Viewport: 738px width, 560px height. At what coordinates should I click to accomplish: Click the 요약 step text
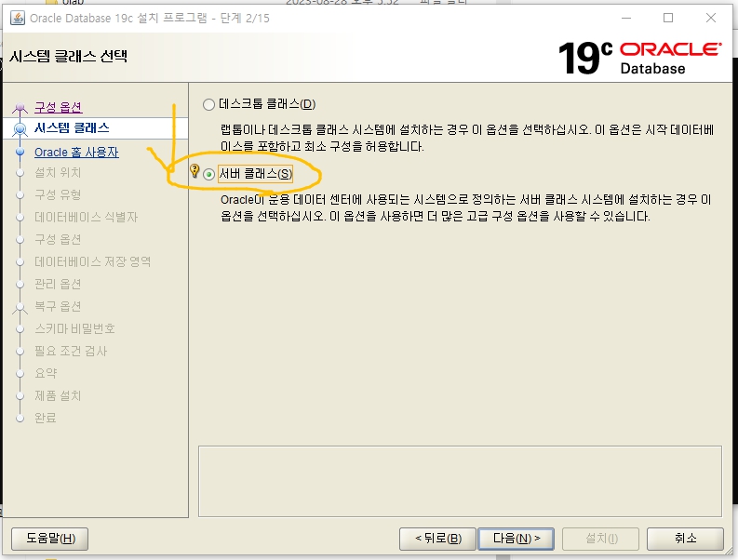46,373
